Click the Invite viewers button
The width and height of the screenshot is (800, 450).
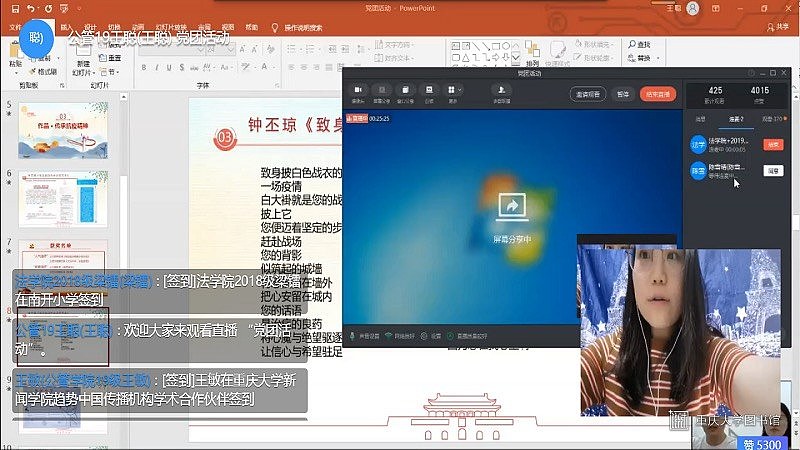click(x=587, y=94)
